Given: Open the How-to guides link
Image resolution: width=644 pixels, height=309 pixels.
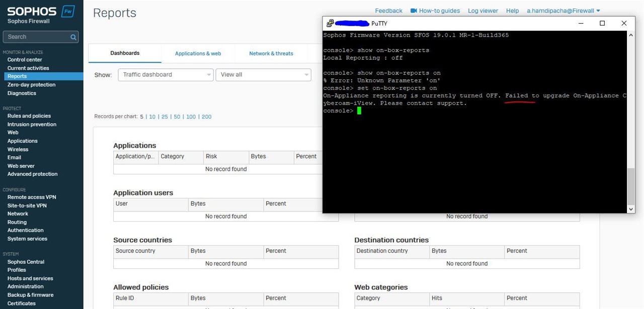Looking at the screenshot, I should 439,11.
